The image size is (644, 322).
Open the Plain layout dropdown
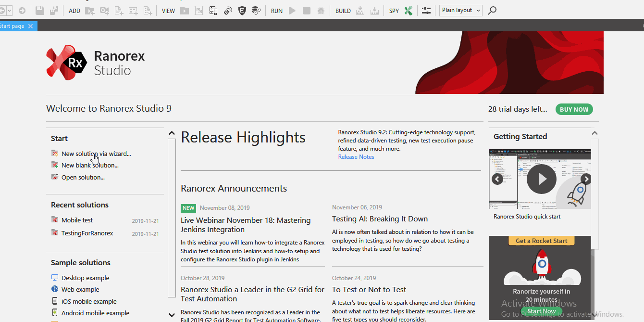coord(460,11)
